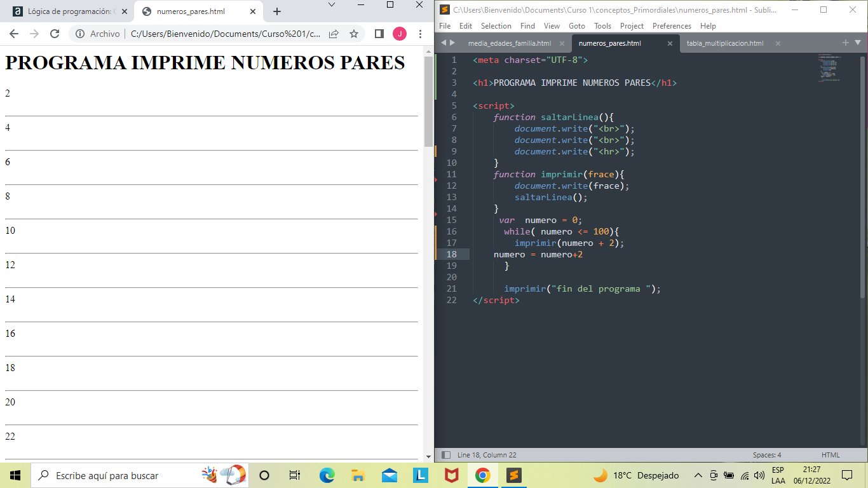This screenshot has width=868, height=488.
Task: Close numeros_pares.html tab in Sublime
Action: coord(670,43)
